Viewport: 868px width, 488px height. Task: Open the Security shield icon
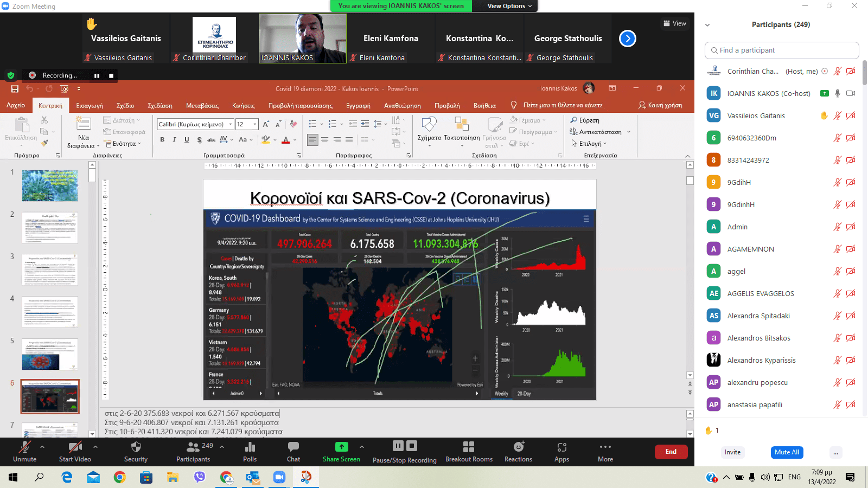point(136,447)
